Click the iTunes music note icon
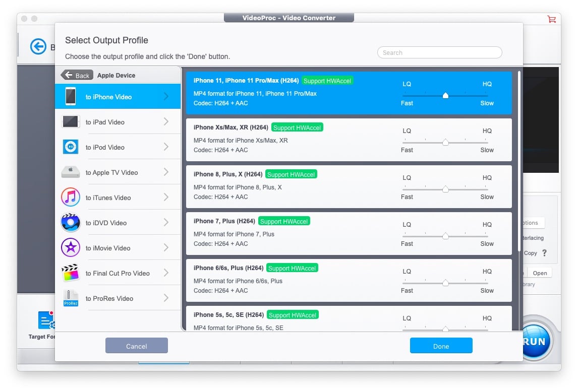 tap(71, 197)
